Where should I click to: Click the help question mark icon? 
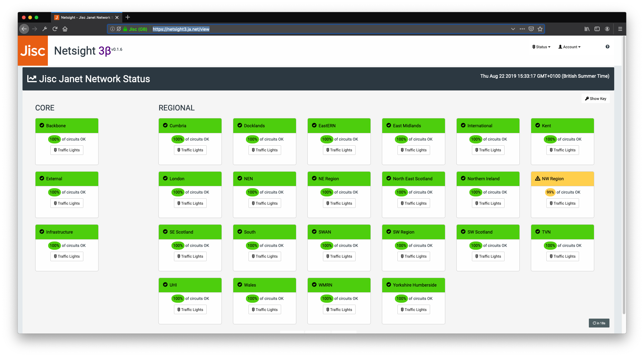click(607, 47)
